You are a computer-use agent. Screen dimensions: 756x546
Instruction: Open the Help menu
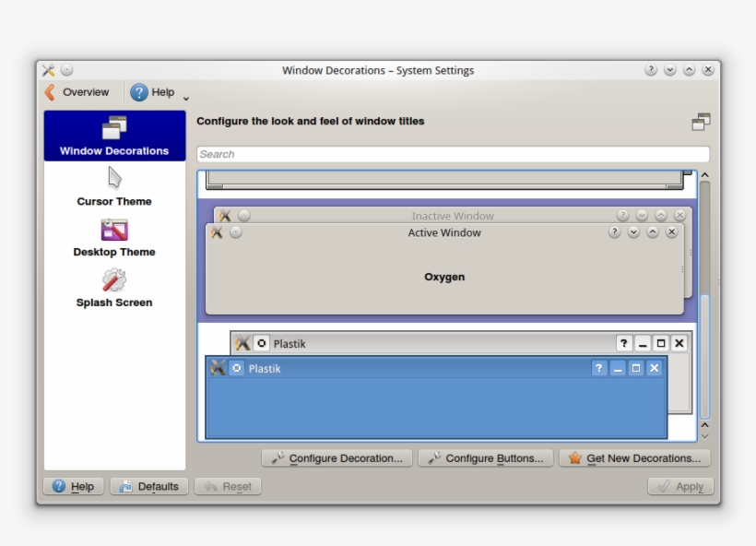coord(159,92)
